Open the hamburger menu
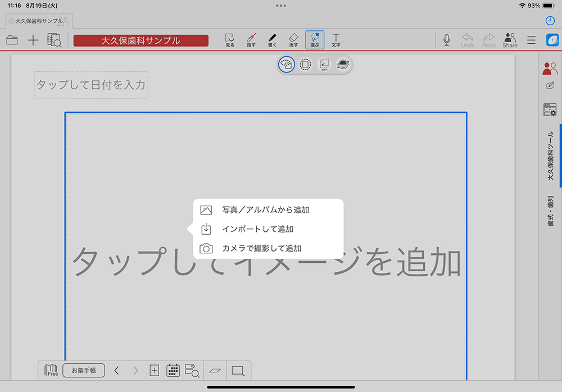This screenshot has height=392, width=562. tap(531, 40)
